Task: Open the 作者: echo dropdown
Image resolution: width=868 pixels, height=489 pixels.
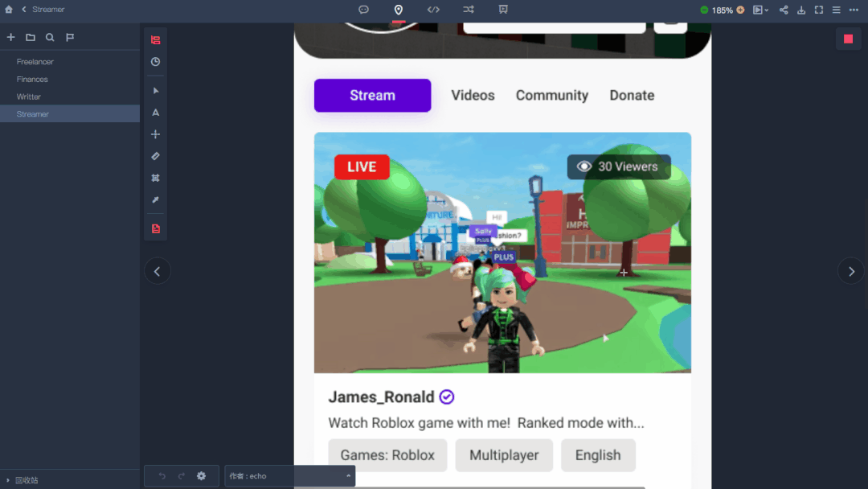Action: pos(289,475)
